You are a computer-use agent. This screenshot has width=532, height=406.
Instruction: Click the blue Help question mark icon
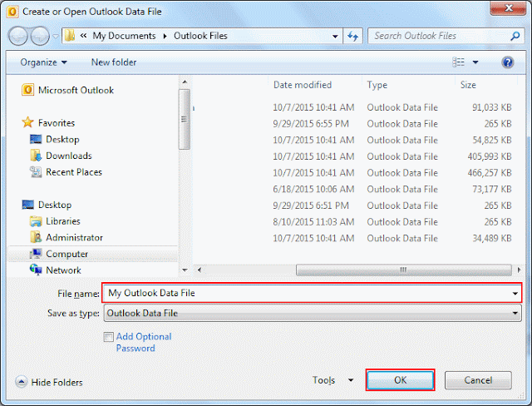point(508,62)
